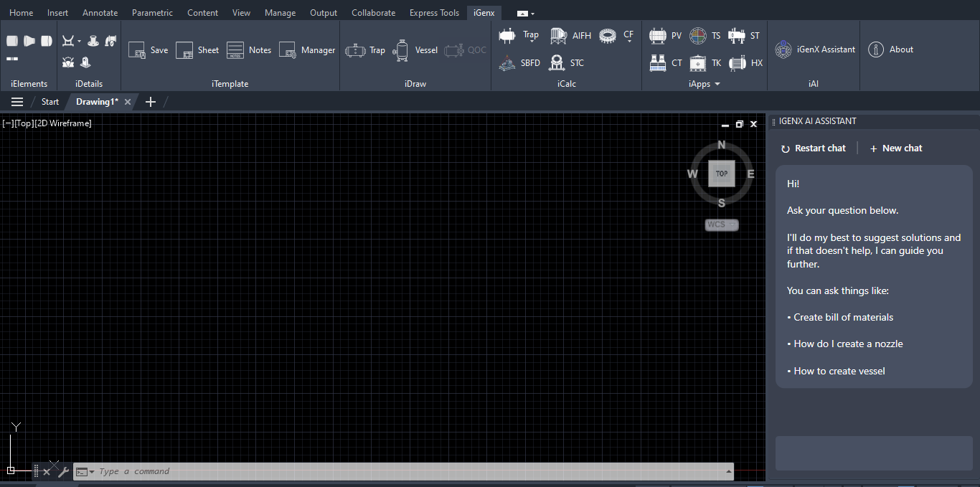Image resolution: width=980 pixels, height=487 pixels.
Task: Open the [-] viewport controls menu
Action: pos(8,123)
